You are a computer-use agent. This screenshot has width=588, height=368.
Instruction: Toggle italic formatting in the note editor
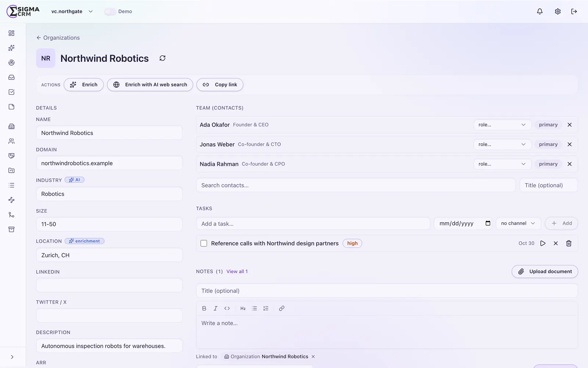pyautogui.click(x=216, y=308)
